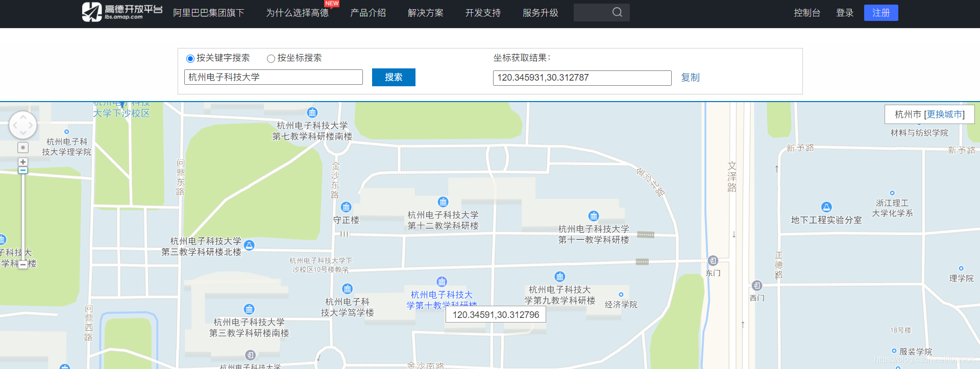The height and width of the screenshot is (369, 980).
Task: Click the 守正楼 building marker icon
Action: point(346,207)
